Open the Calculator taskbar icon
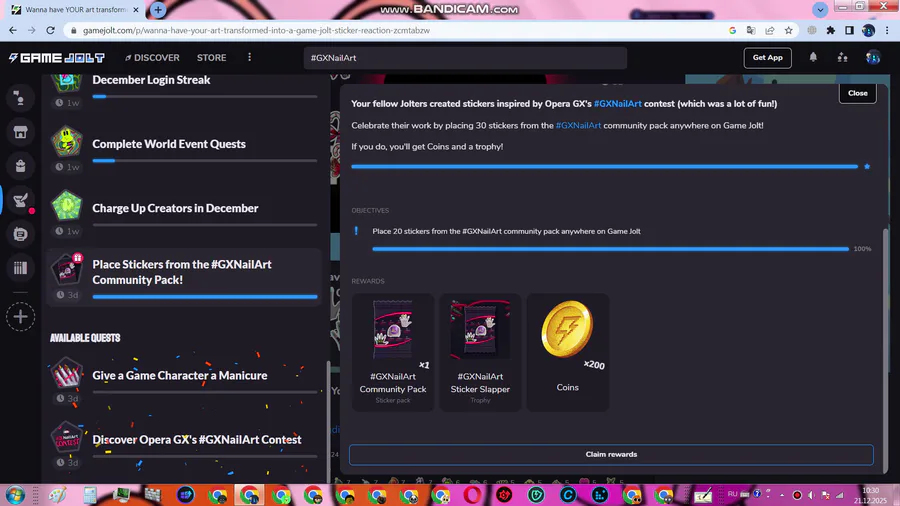The height and width of the screenshot is (506, 900). click(90, 495)
